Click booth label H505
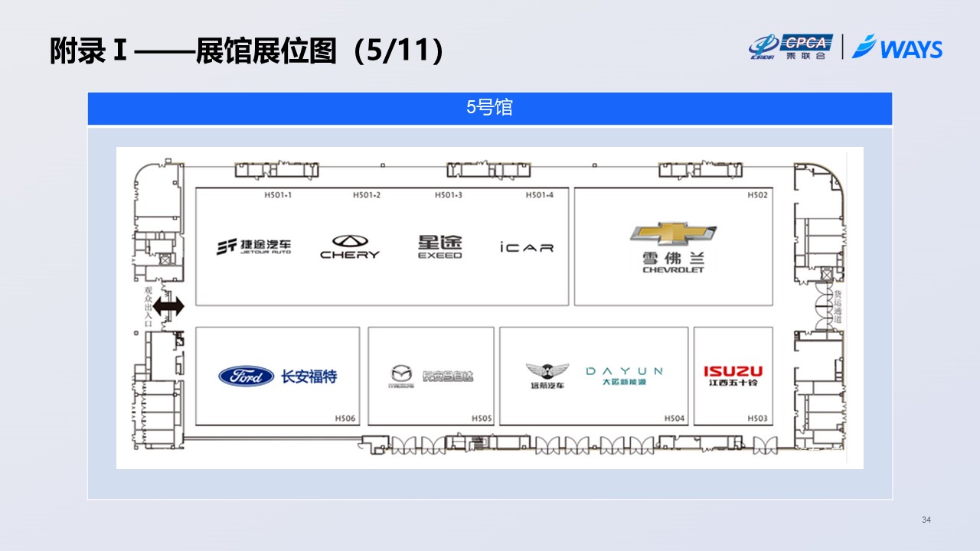The image size is (980, 551). pyautogui.click(x=482, y=419)
